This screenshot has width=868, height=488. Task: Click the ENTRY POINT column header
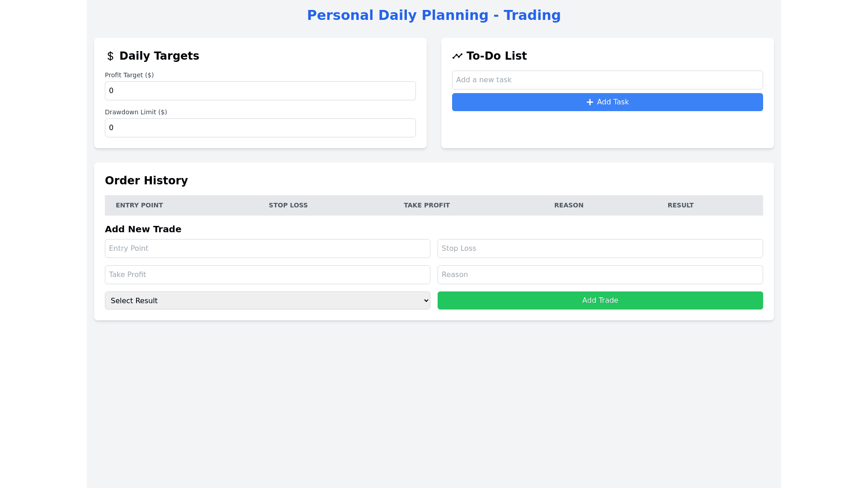[x=139, y=205]
